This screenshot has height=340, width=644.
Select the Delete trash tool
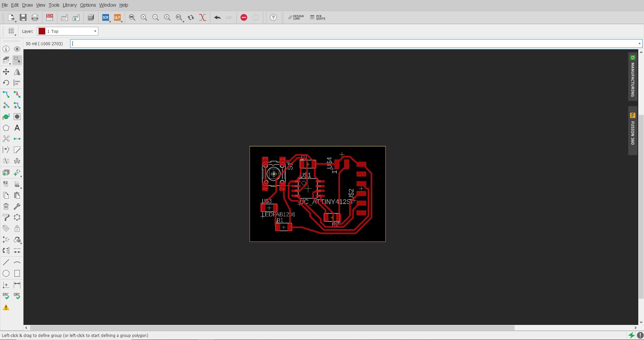click(6, 206)
